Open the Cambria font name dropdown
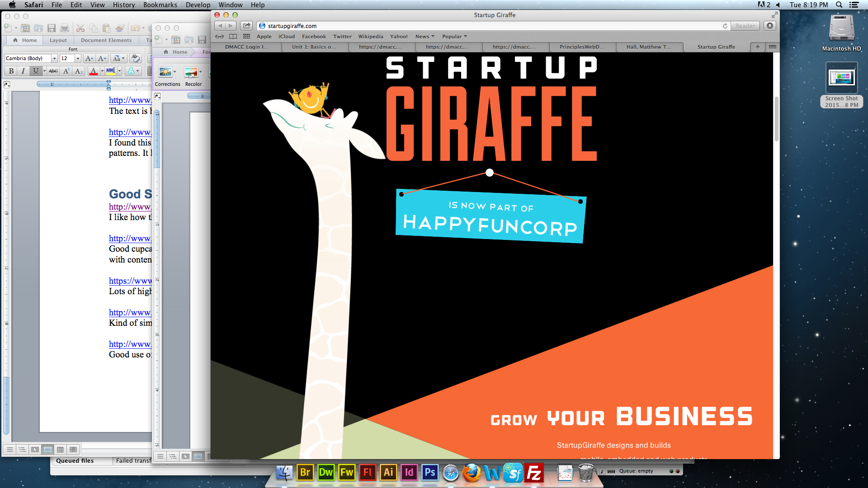This screenshot has height=488, width=868. [x=54, y=58]
